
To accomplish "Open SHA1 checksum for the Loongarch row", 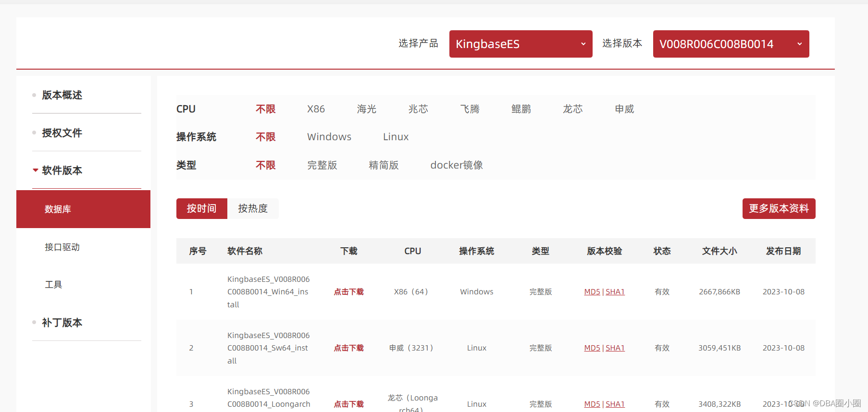I will point(615,404).
